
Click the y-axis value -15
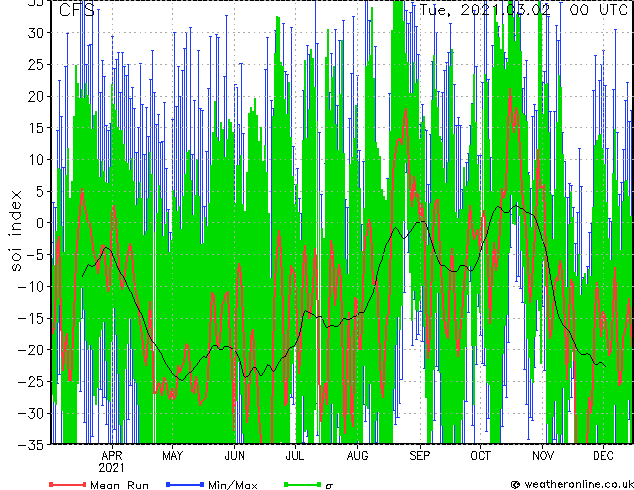31,319
